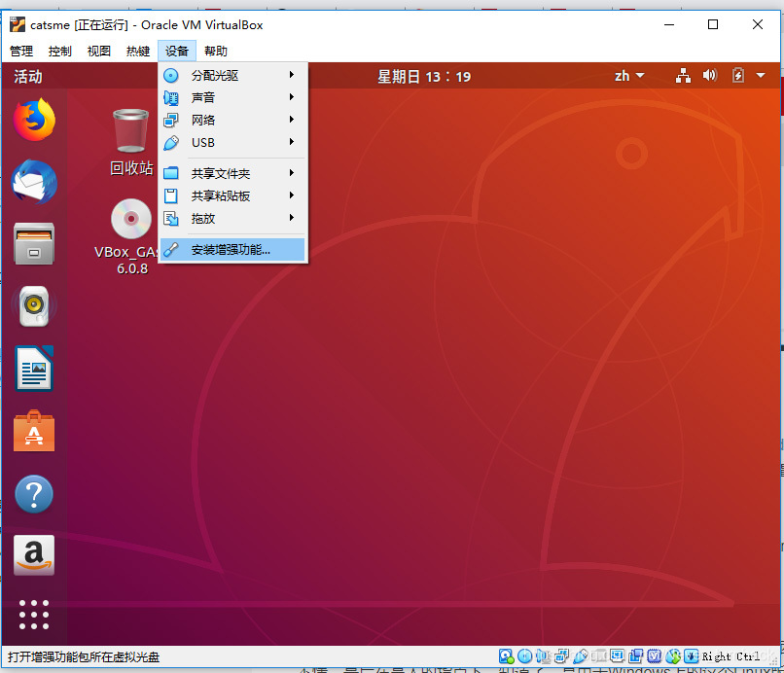Choose 安装增强功能... menu entry
Viewport: 784px width, 673px height.
click(x=233, y=250)
